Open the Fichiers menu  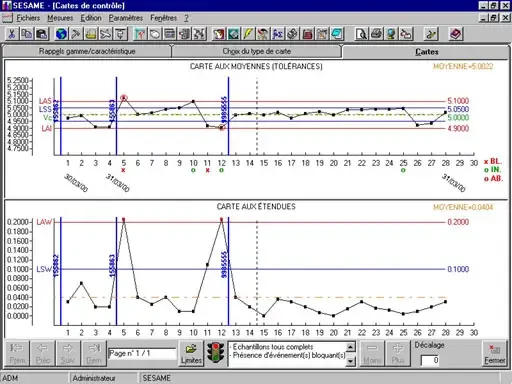[x=28, y=18]
